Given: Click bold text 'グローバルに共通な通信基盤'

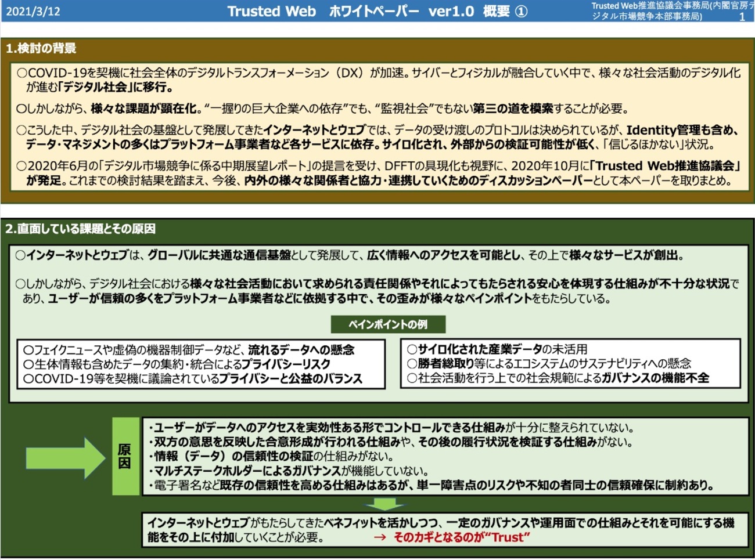Looking at the screenshot, I should tap(219, 255).
